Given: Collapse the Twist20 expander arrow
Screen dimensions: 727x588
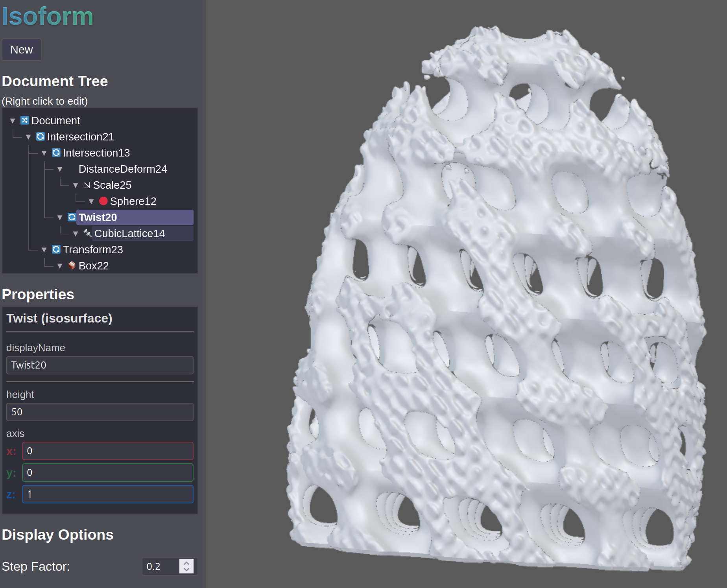Looking at the screenshot, I should coord(60,218).
